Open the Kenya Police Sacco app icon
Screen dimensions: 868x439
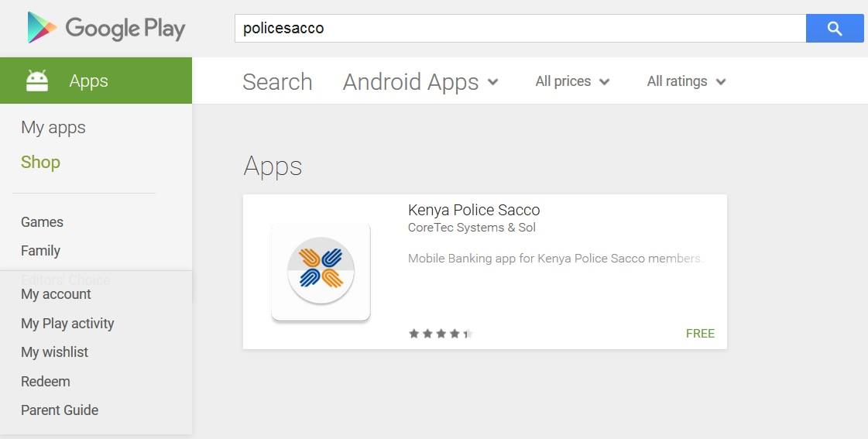(321, 271)
